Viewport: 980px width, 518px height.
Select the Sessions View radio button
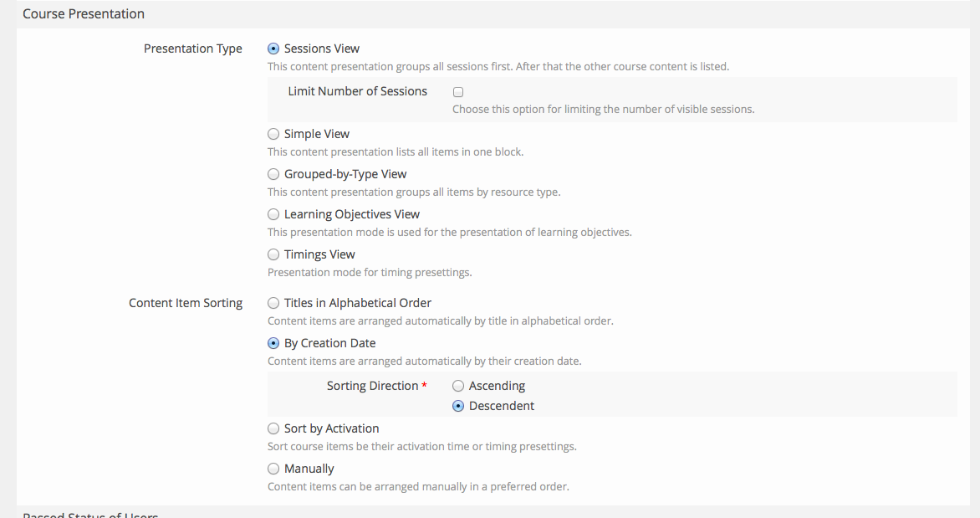273,49
